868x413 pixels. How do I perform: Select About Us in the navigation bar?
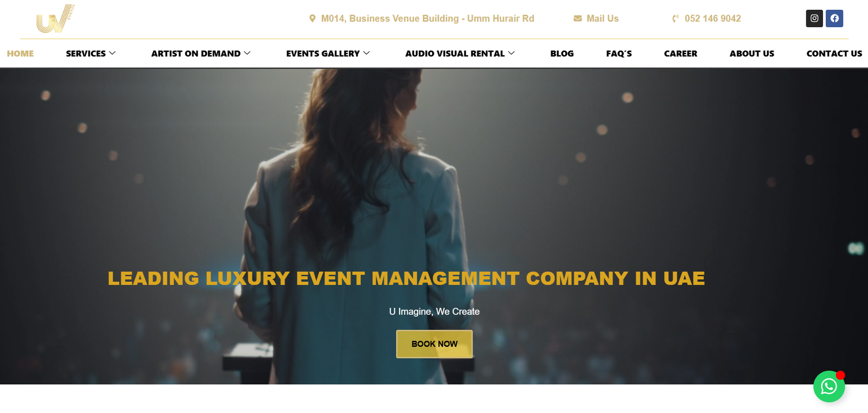[x=752, y=54]
